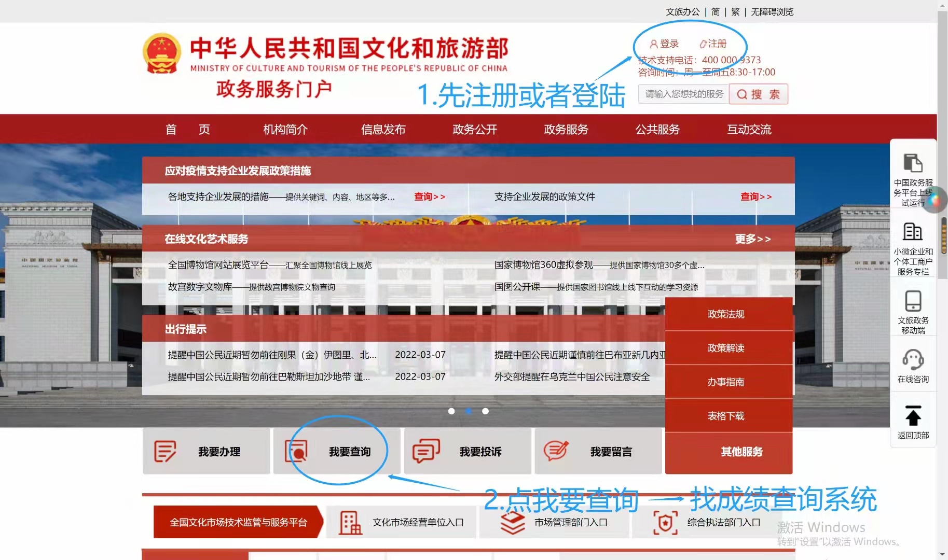The height and width of the screenshot is (560, 948).
Task: Select the first carousel dot indicator
Action: point(451,411)
